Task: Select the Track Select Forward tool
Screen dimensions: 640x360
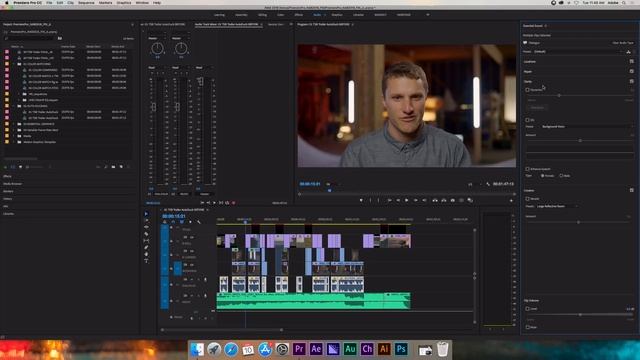Action: point(146,220)
